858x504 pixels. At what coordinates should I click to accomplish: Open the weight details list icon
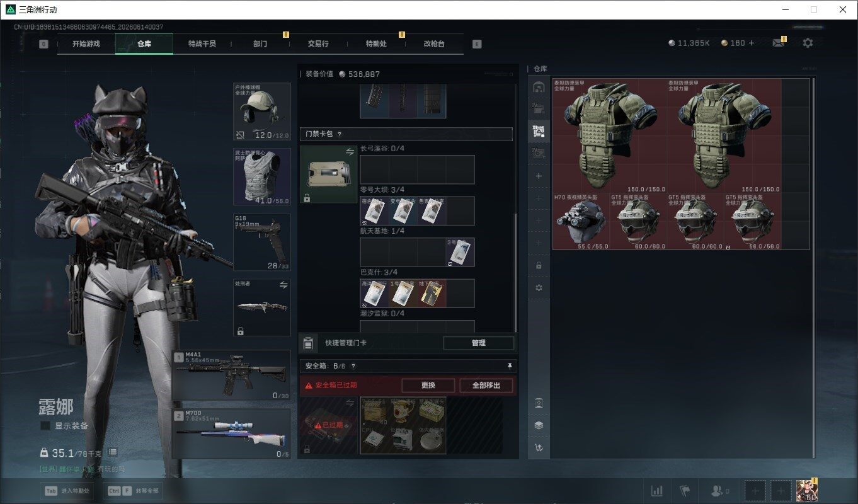tap(113, 452)
